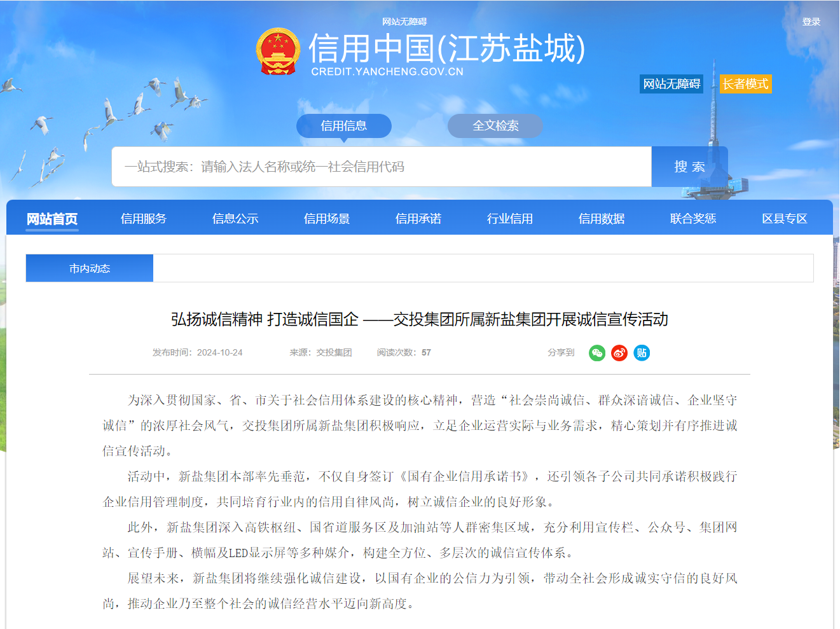This screenshot has height=629, width=840.
Task: Toggle 网站无障碍 accessibility button
Action: [671, 84]
